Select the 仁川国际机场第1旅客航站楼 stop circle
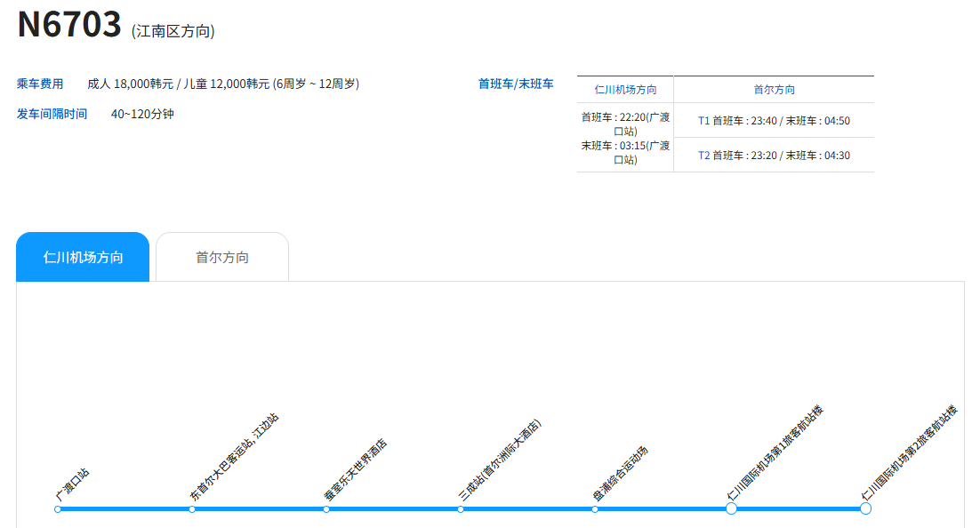This screenshot has width=980, height=528. 731,508
